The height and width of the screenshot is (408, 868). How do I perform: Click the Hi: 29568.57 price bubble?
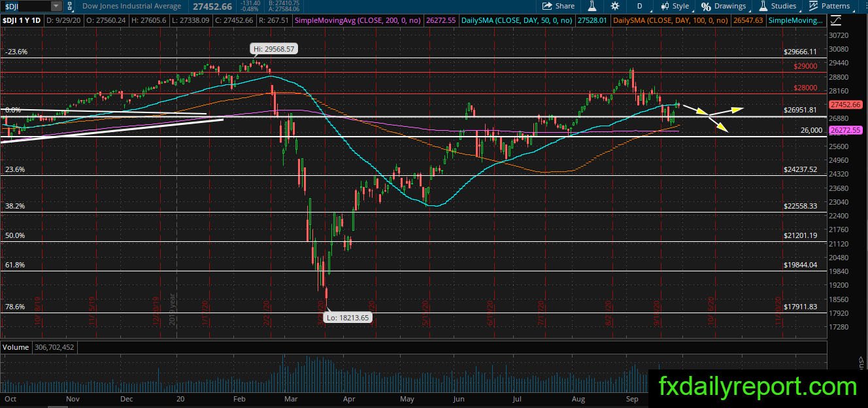275,48
